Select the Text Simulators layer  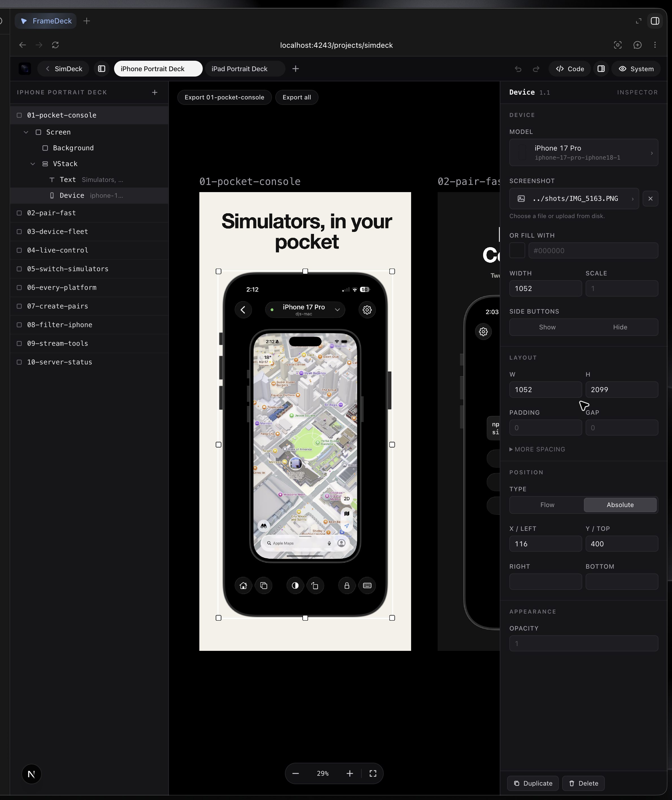(x=89, y=179)
